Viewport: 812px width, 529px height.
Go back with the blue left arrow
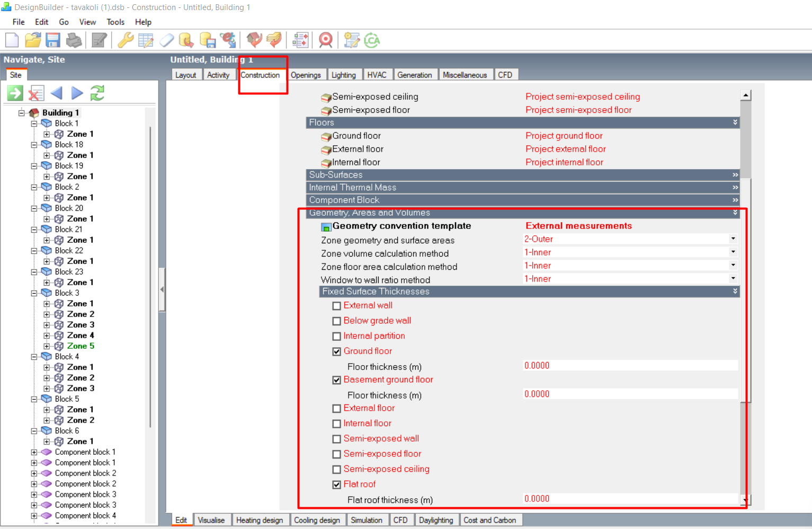click(x=57, y=93)
